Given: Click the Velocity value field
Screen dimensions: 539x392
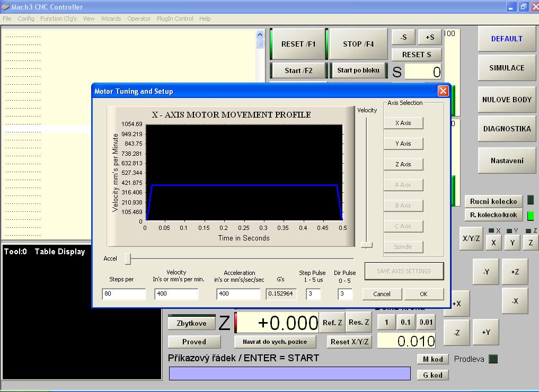Looking at the screenshot, I should click(x=176, y=294).
